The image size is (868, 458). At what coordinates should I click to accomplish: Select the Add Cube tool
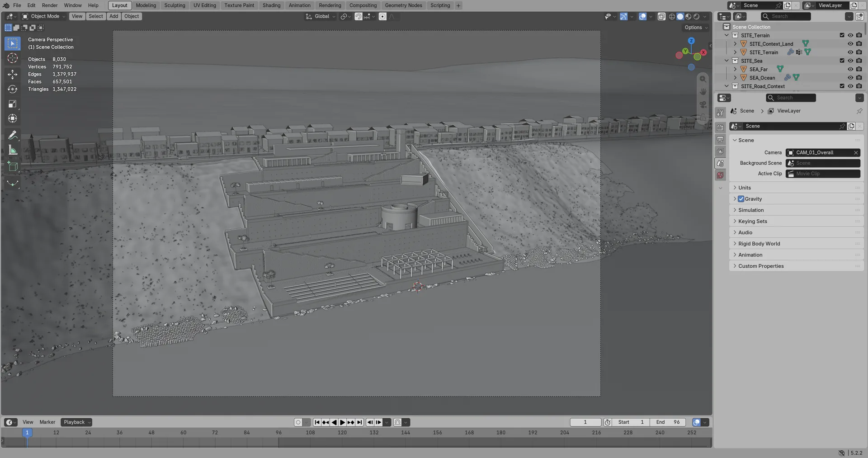pyautogui.click(x=13, y=166)
